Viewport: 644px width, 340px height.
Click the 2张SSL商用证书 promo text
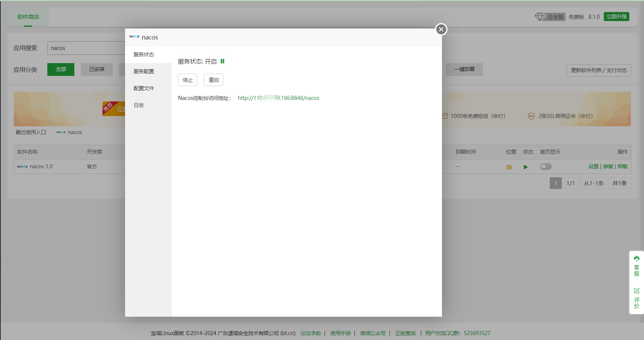[566, 116]
